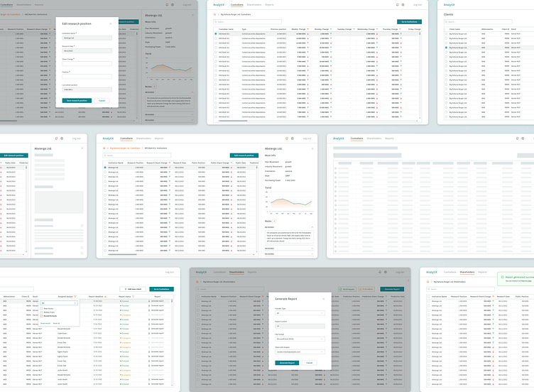This screenshot has width=534, height=392.
Task: Open Shareholders tab in top-center screen
Action: pos(256,4)
